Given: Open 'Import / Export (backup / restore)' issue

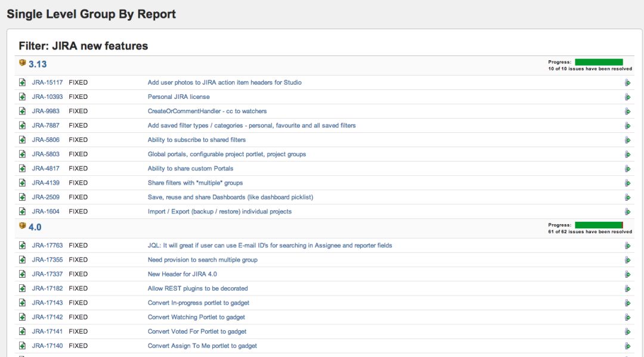Looking at the screenshot, I should click(x=219, y=212).
